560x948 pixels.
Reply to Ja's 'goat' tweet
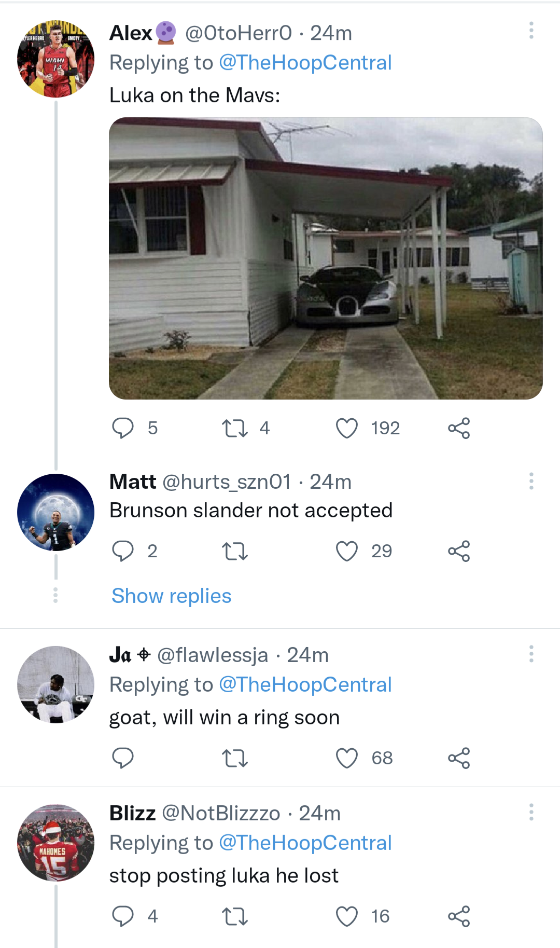[123, 758]
